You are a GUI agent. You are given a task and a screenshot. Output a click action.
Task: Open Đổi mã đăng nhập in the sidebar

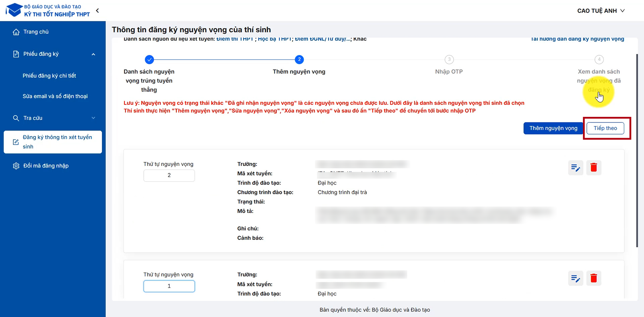pos(46,166)
